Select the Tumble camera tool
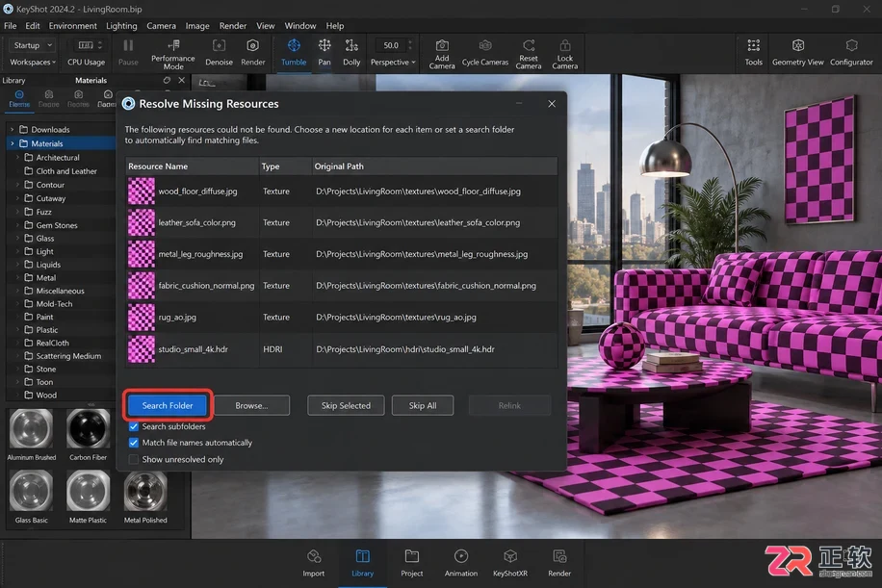Screen dimensions: 882x588 294,53
